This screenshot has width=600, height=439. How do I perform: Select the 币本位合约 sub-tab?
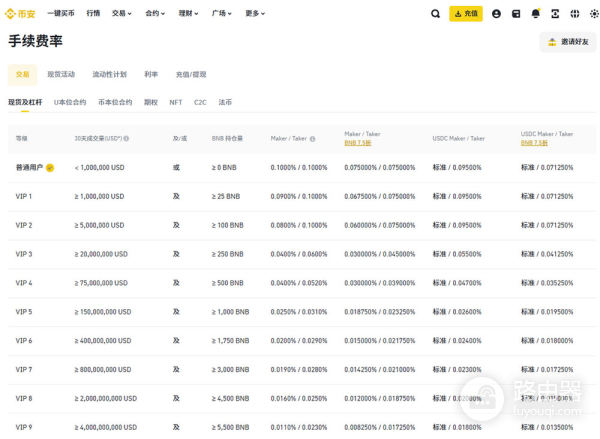click(115, 102)
